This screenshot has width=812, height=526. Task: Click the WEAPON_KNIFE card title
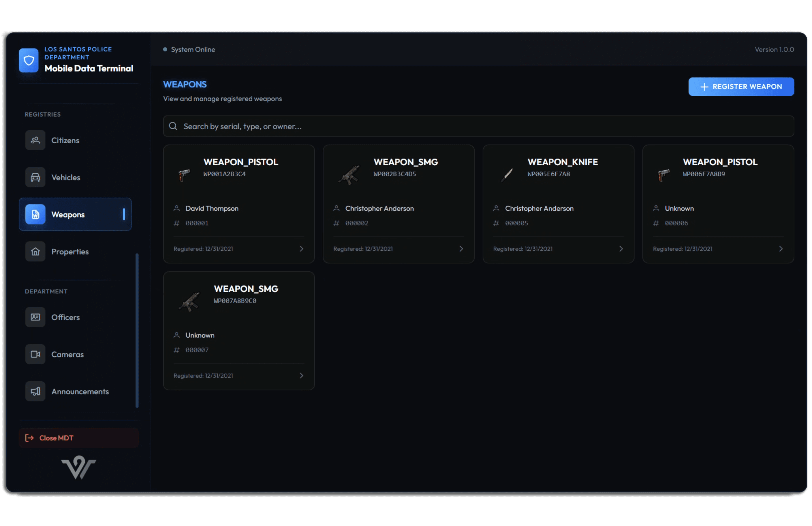pos(563,162)
